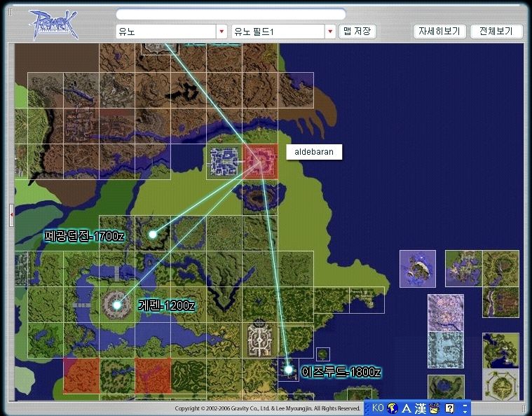This screenshot has height=416, width=532.
Task: Toggle the A alphanumeric input mode
Action: click(407, 408)
